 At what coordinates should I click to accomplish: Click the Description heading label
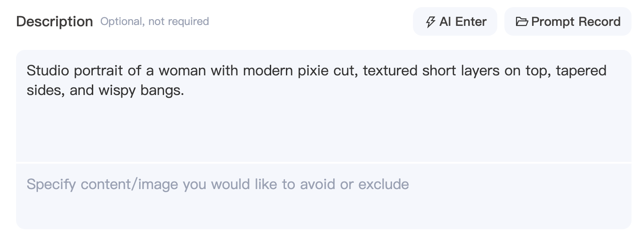click(x=54, y=21)
